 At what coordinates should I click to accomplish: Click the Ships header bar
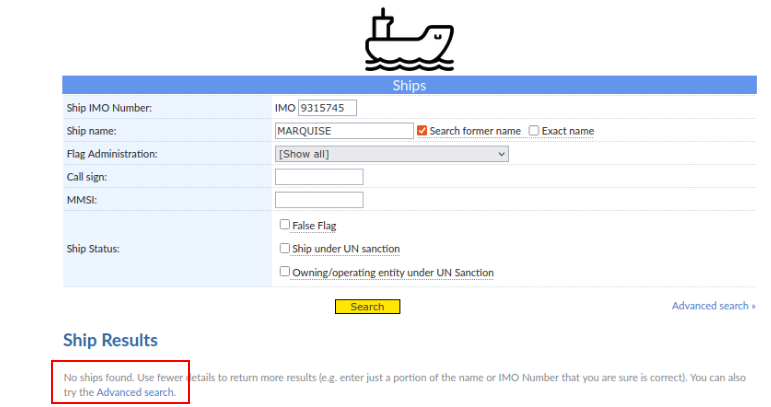click(409, 85)
